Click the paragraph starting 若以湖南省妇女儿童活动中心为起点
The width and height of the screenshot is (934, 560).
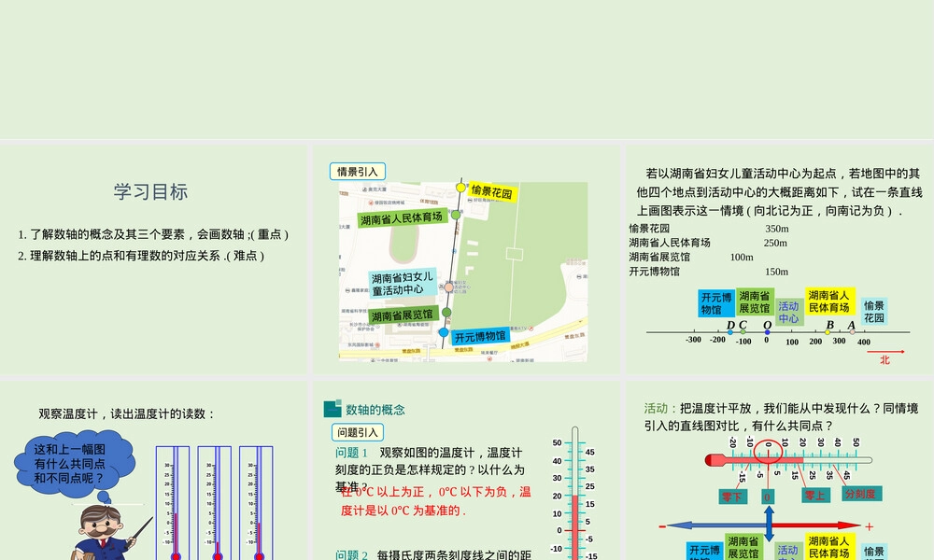(779, 191)
